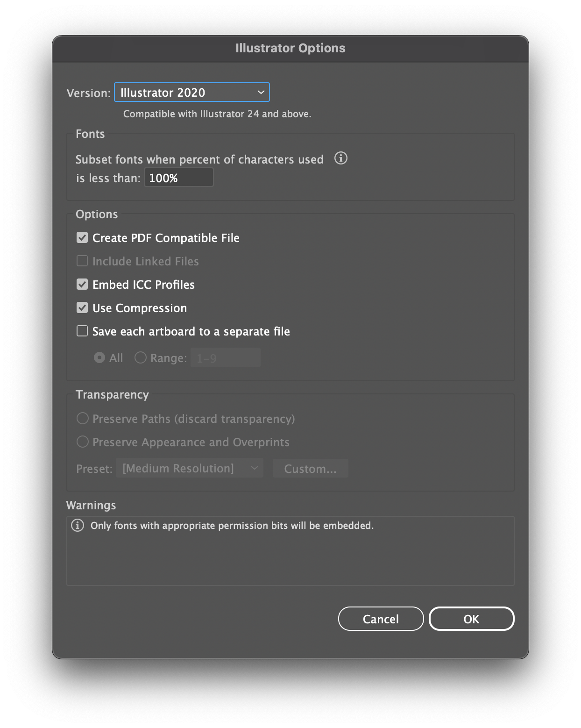This screenshot has width=581, height=728.
Task: Select Preserve Appearance and Overprints option
Action: 83,442
